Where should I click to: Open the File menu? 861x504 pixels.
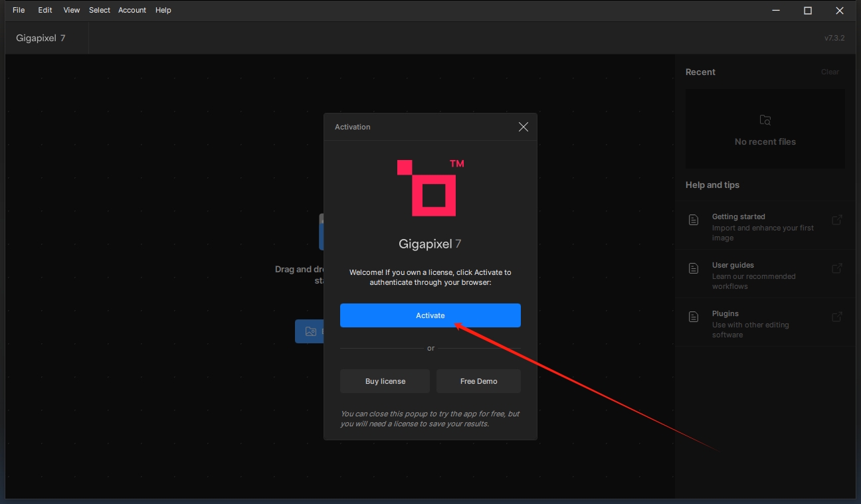(x=19, y=10)
